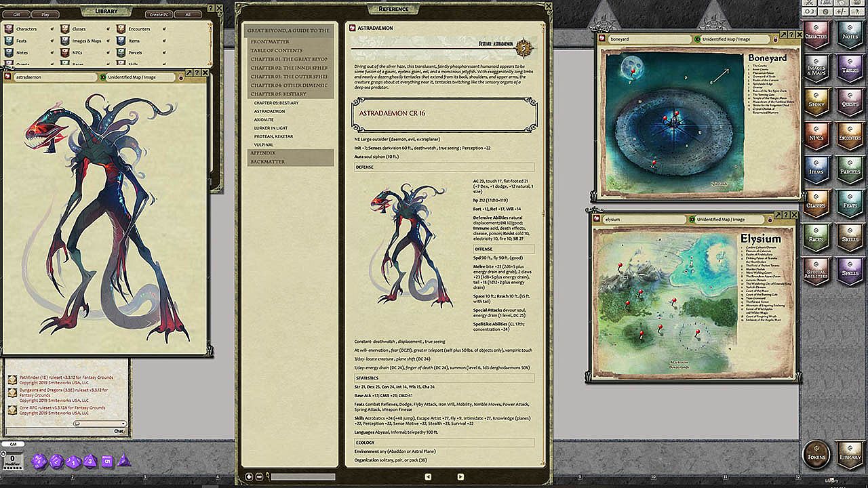868x488 pixels.
Task: Expand the Appendix section
Action: pos(291,153)
